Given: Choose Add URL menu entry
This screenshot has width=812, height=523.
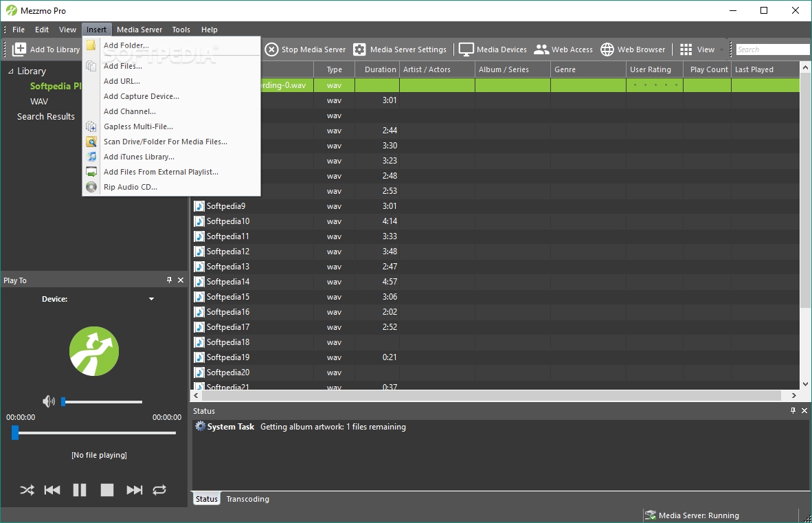Looking at the screenshot, I should pyautogui.click(x=122, y=81).
